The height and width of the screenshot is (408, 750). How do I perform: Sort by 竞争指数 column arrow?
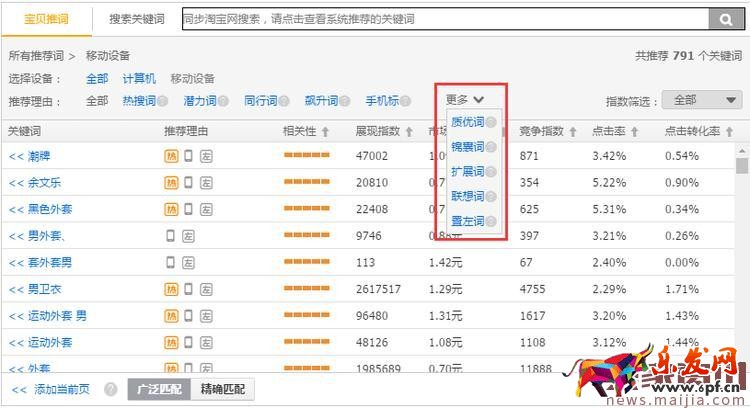tap(573, 132)
